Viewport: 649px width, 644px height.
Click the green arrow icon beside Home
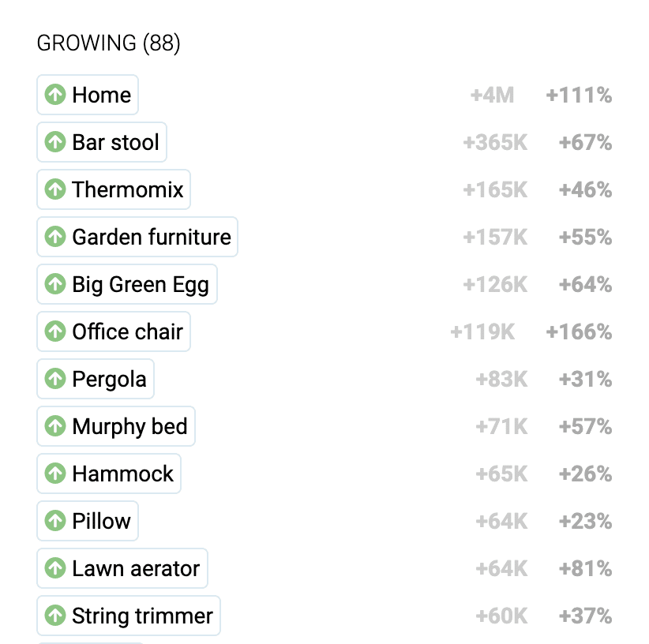pos(55,95)
